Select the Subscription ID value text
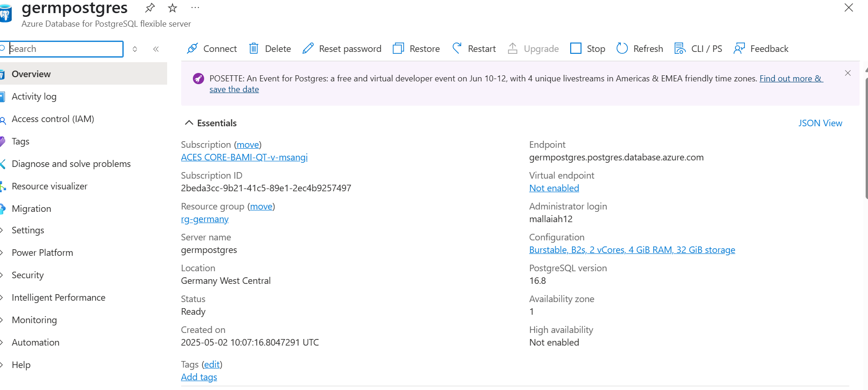 pos(266,188)
